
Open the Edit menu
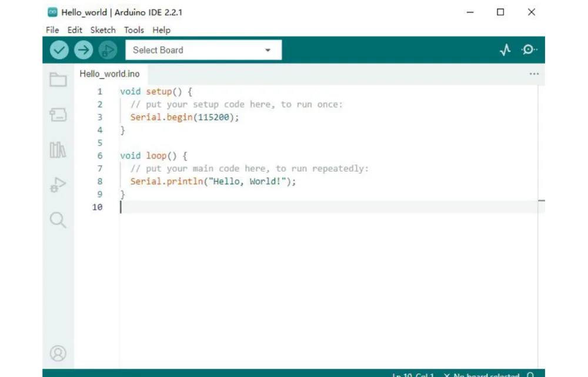75,30
